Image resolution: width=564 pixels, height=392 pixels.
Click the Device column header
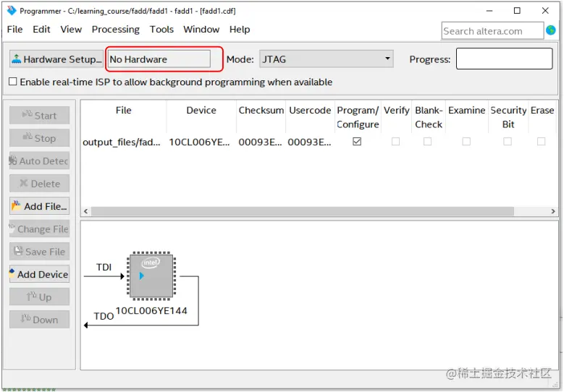201,111
